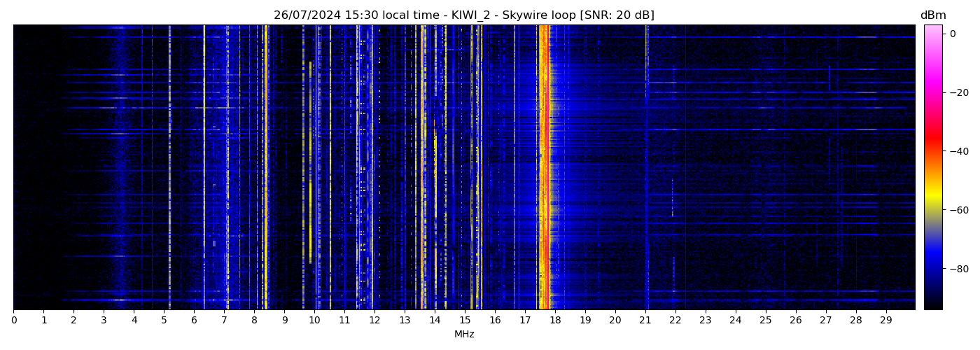
Task: Click the −60 colorbar tick label
Action: pyautogui.click(x=958, y=210)
